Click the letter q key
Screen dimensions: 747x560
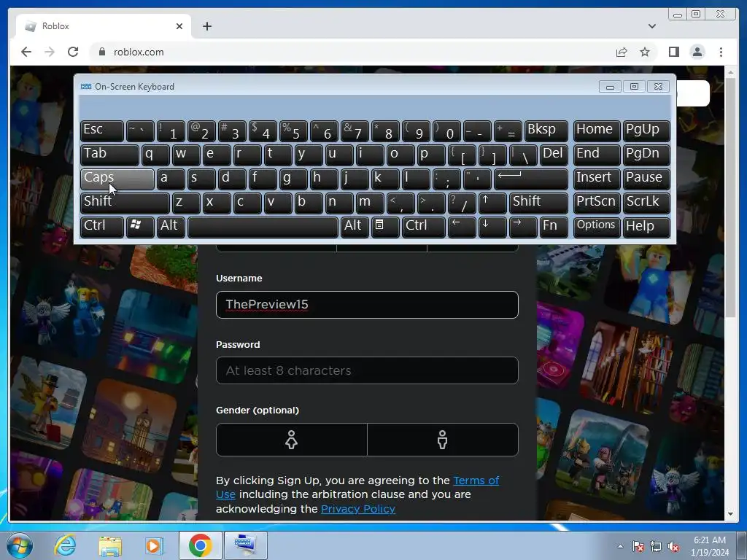(155, 155)
